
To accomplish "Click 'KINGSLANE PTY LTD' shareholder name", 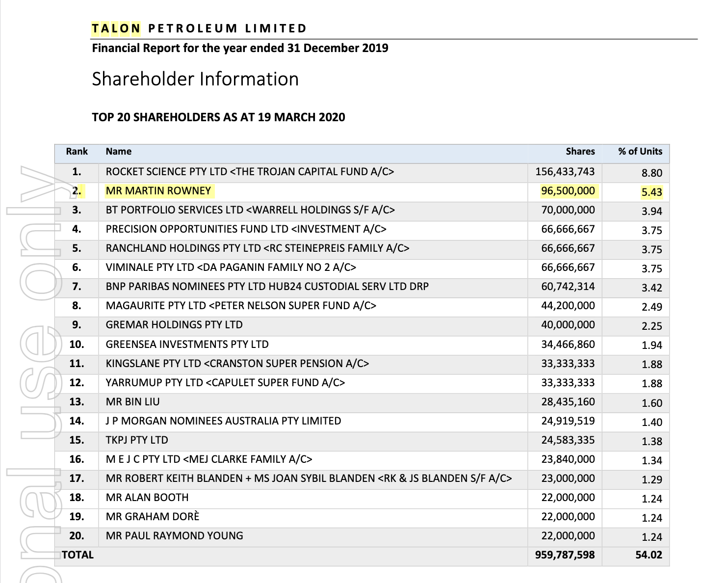I will (154, 364).
